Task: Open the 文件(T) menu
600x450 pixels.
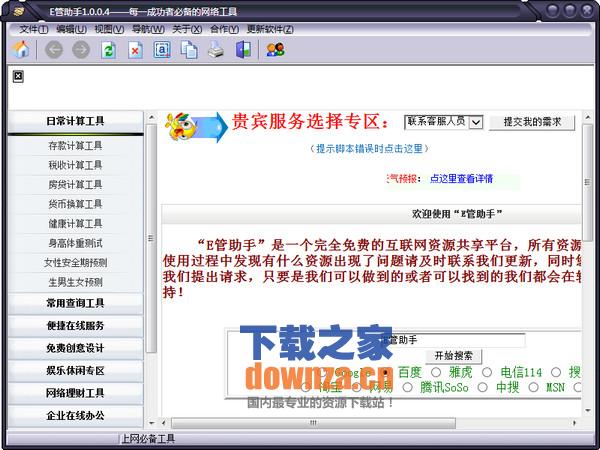Action: click(x=34, y=29)
